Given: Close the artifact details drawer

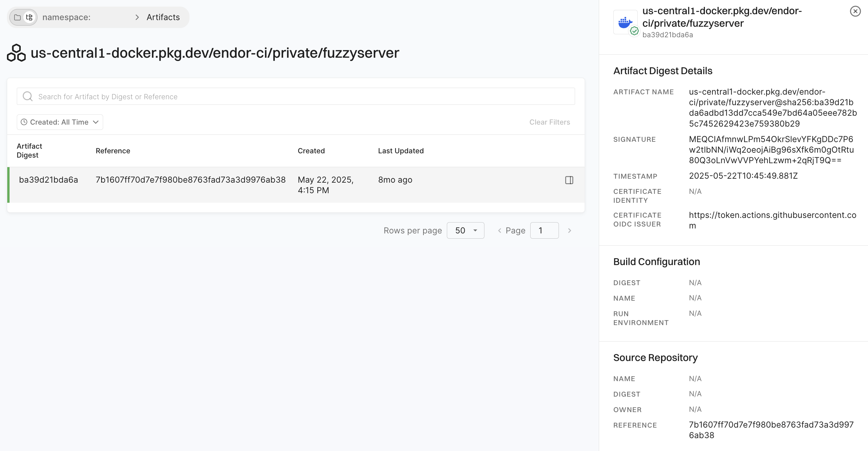Looking at the screenshot, I should (x=855, y=12).
